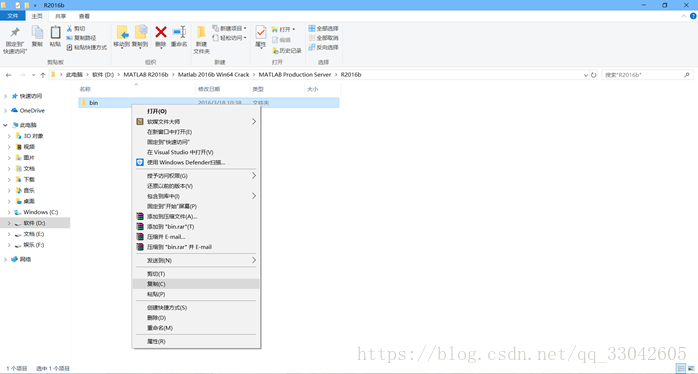698x374 pixels.
Task: Switch to details view icon in status bar
Action: 681,368
